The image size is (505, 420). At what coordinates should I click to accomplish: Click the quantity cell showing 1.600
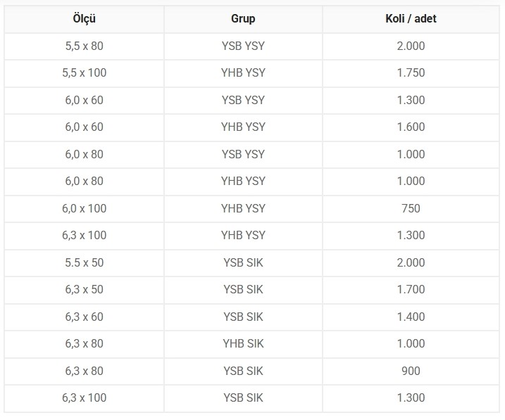(x=411, y=127)
